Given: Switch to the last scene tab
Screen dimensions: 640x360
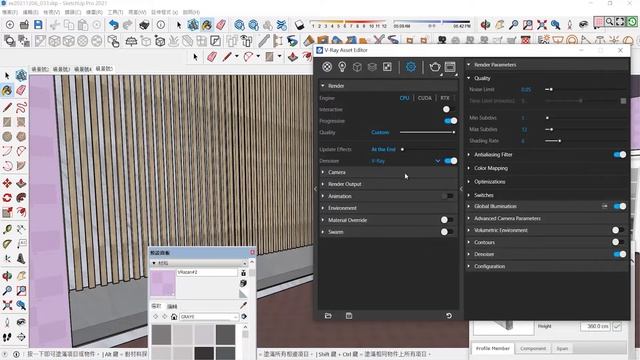Looking at the screenshot, I should (x=104, y=69).
